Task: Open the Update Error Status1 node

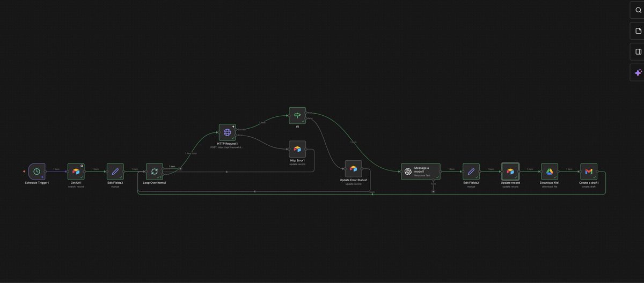Action: pyautogui.click(x=354, y=168)
